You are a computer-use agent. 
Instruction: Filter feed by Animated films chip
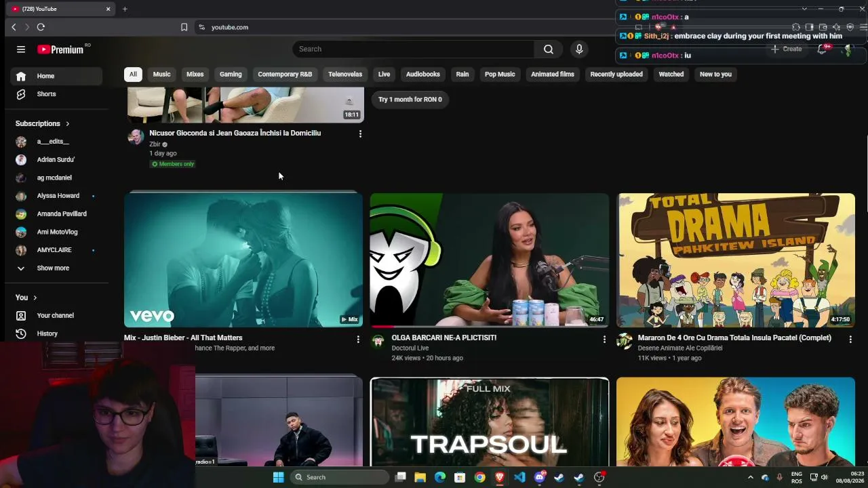coord(553,74)
